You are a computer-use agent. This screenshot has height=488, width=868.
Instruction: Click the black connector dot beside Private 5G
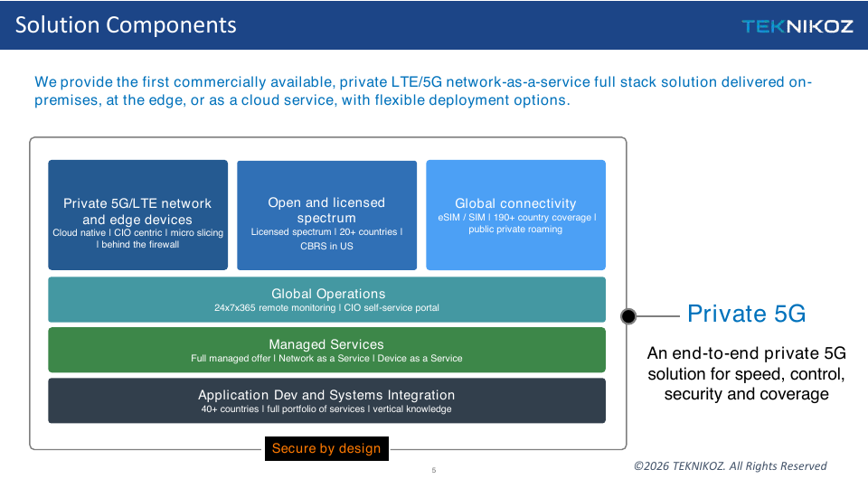[x=628, y=316]
